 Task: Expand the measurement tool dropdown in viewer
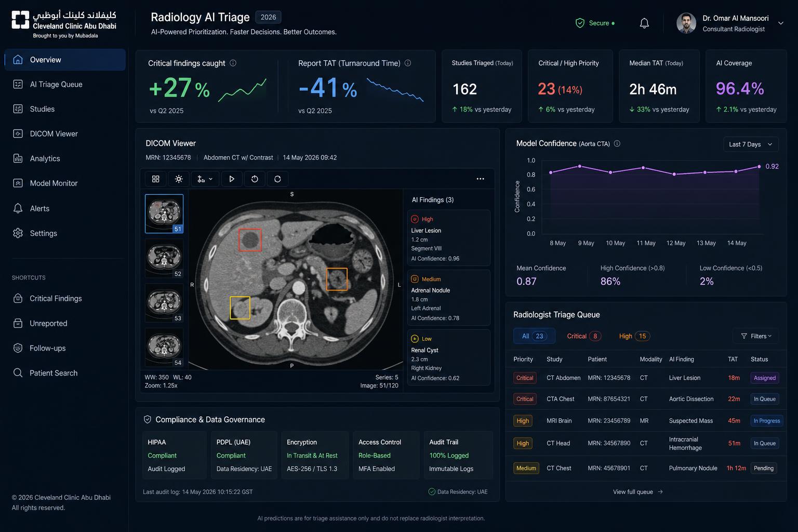pyautogui.click(x=204, y=179)
